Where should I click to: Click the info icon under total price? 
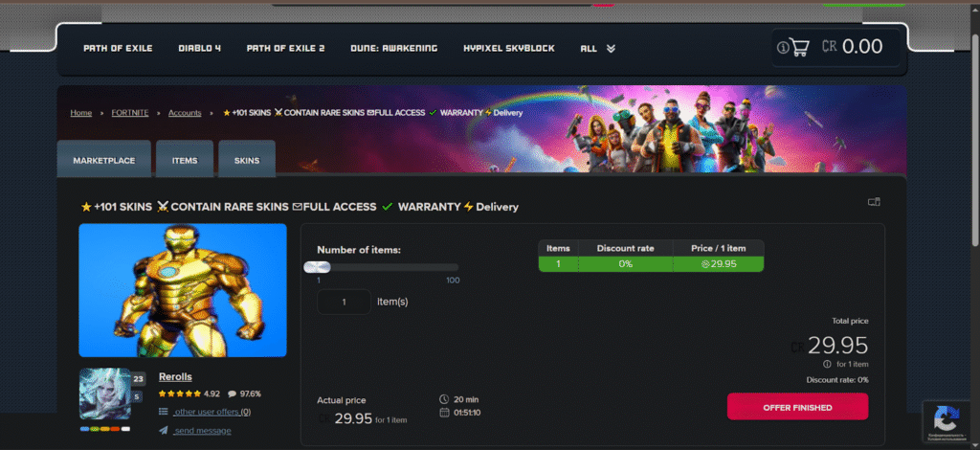pyautogui.click(x=826, y=364)
